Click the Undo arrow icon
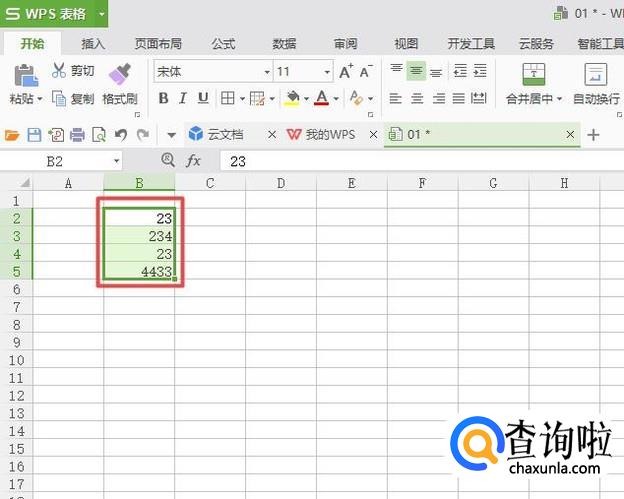Screen dimensions: 624x499 click(x=121, y=135)
